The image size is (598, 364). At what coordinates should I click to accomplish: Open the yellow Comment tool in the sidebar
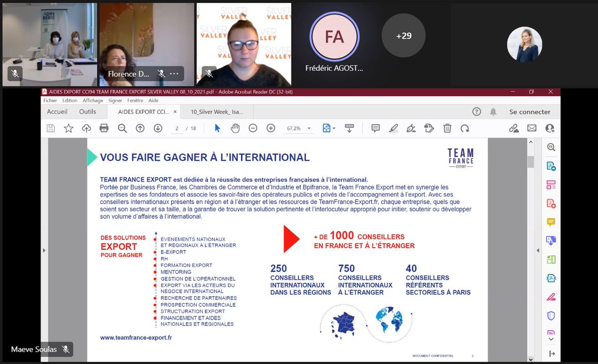[x=551, y=222]
